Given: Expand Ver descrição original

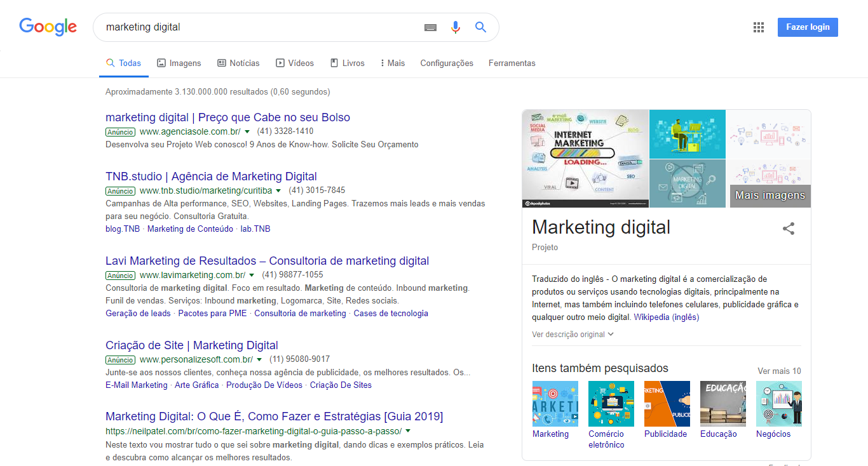Looking at the screenshot, I should 573,335.
